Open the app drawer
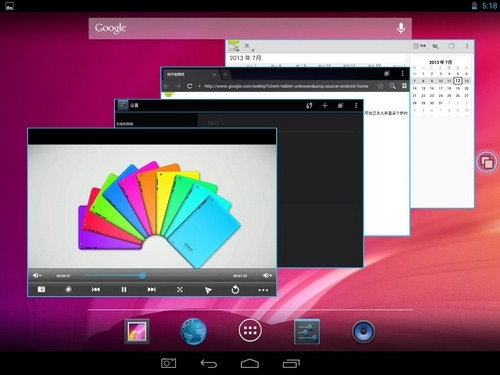Screen dimensions: 500x375 click(x=250, y=330)
